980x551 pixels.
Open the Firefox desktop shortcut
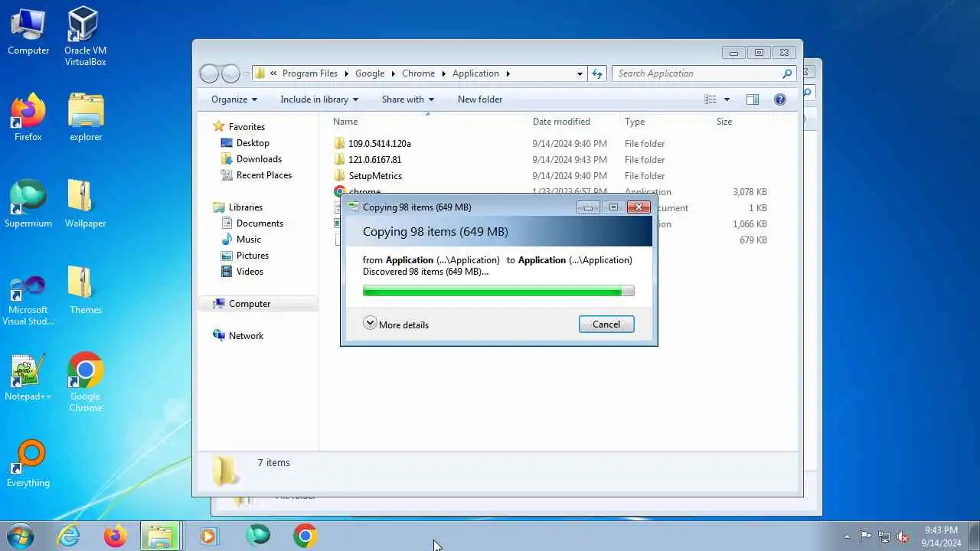tap(28, 117)
